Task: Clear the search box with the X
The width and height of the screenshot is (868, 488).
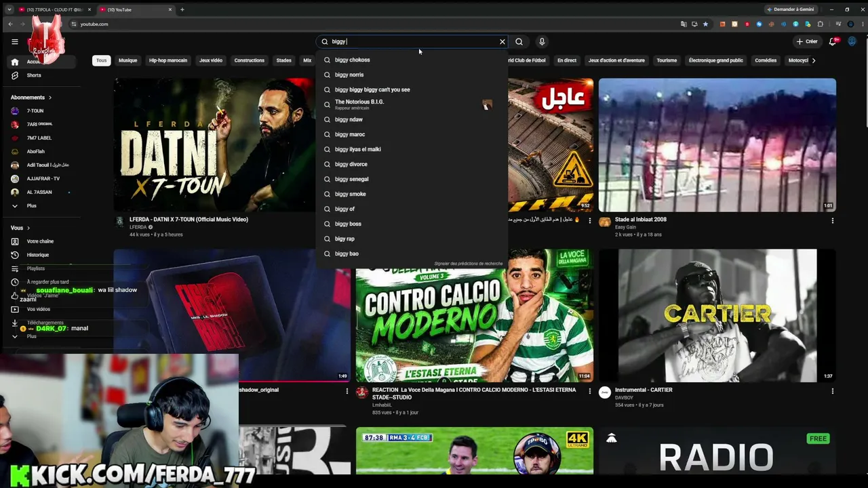Action: (502, 41)
